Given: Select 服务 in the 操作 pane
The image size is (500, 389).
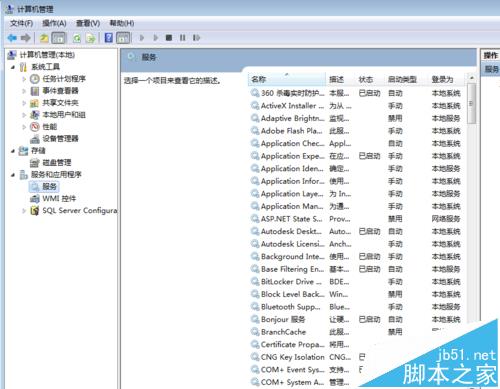Looking at the screenshot, I should pos(492,69).
